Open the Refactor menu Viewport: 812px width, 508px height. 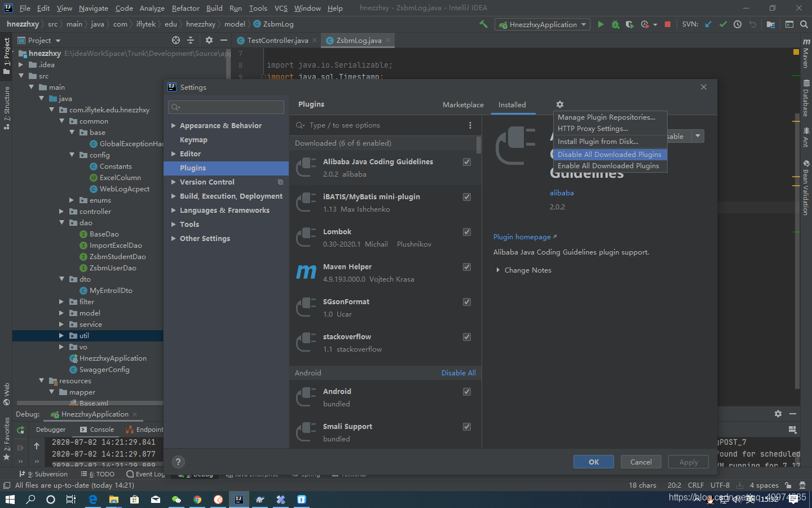click(x=186, y=8)
